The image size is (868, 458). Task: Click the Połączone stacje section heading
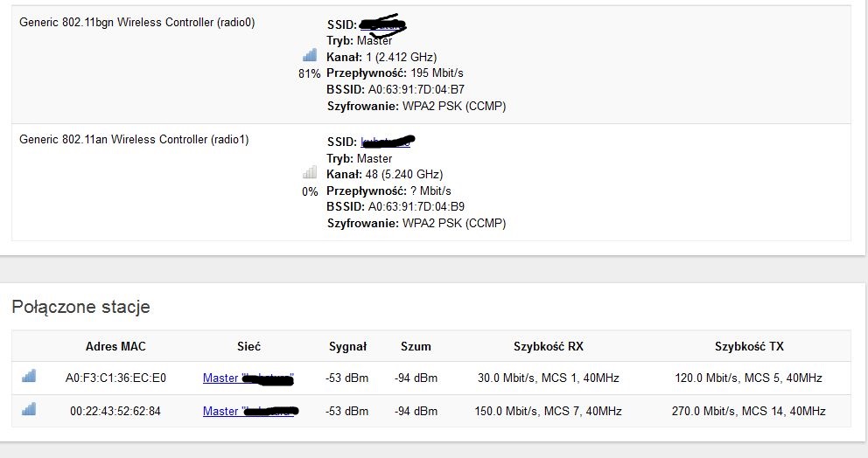coord(80,307)
